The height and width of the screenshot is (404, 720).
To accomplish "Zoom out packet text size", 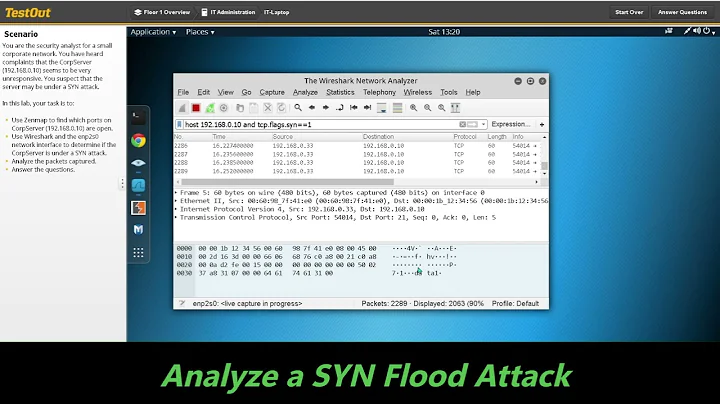I will (428, 108).
